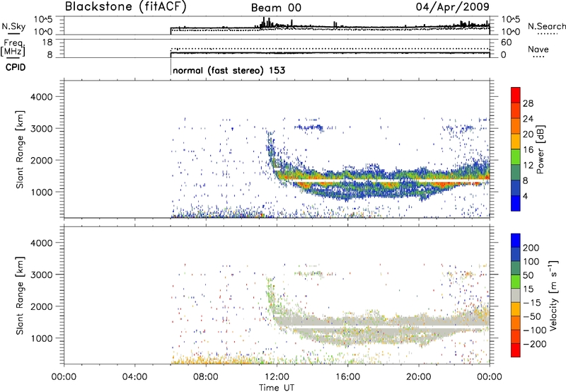Viewport: 566px width, 392px height.
Task: Click the 'Time UT' axis label
Action: pyautogui.click(x=277, y=388)
